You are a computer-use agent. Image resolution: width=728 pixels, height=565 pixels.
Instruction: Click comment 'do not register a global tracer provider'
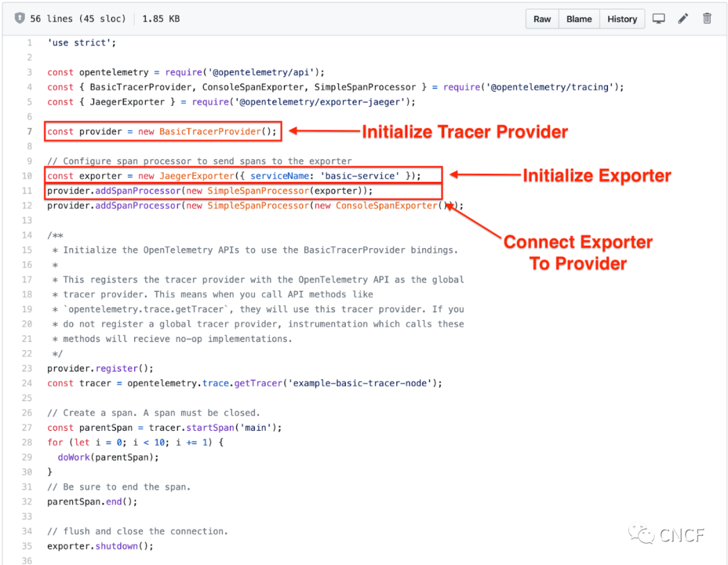171,324
